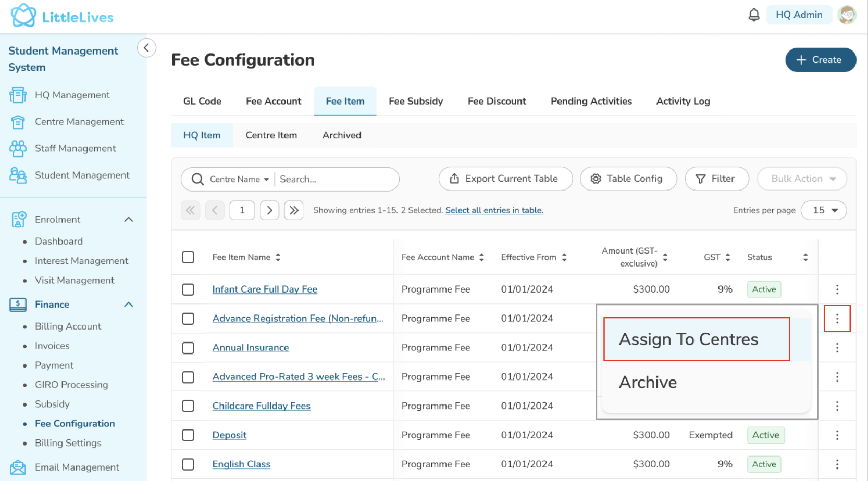
Task: Tick the Infant Care Full Day Fee checkbox
Action: click(x=188, y=289)
